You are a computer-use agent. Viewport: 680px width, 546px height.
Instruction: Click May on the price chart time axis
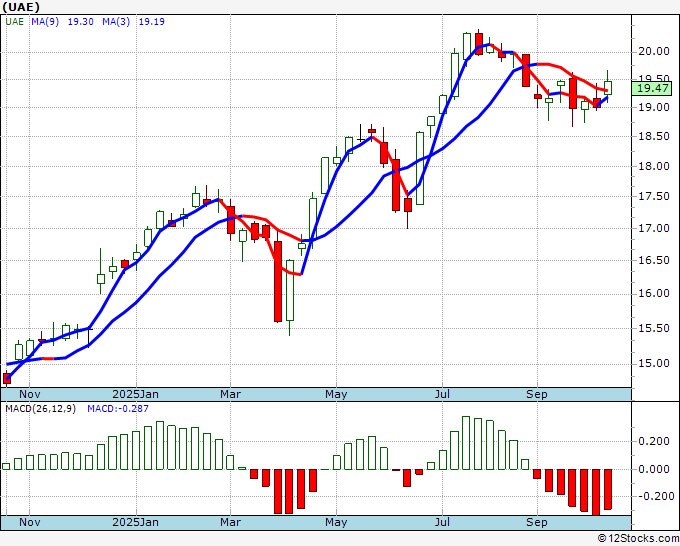[336, 394]
